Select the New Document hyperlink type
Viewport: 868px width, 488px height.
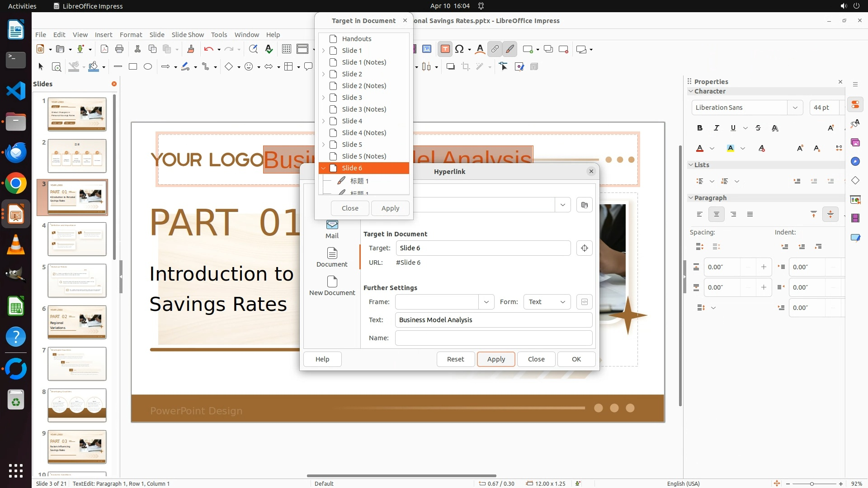[x=332, y=285]
